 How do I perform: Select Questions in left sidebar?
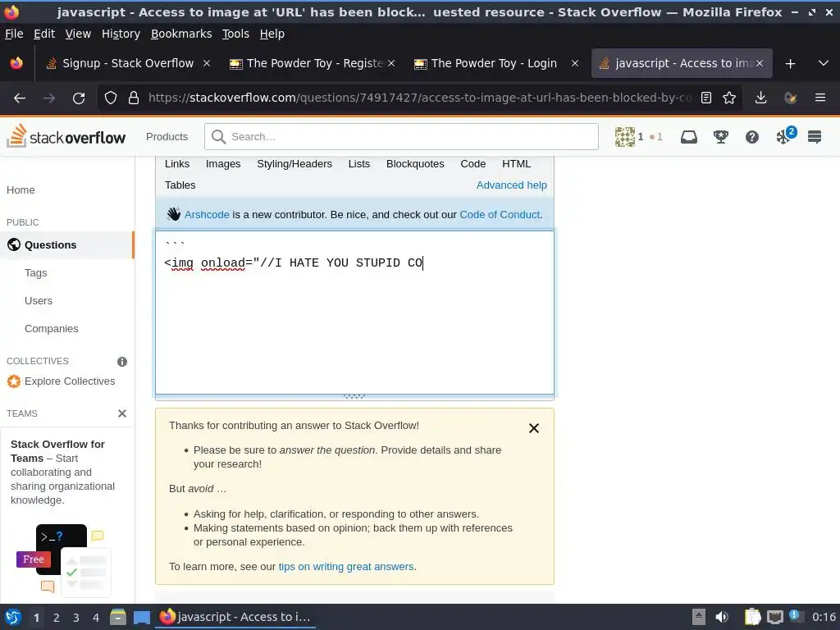point(67,245)
